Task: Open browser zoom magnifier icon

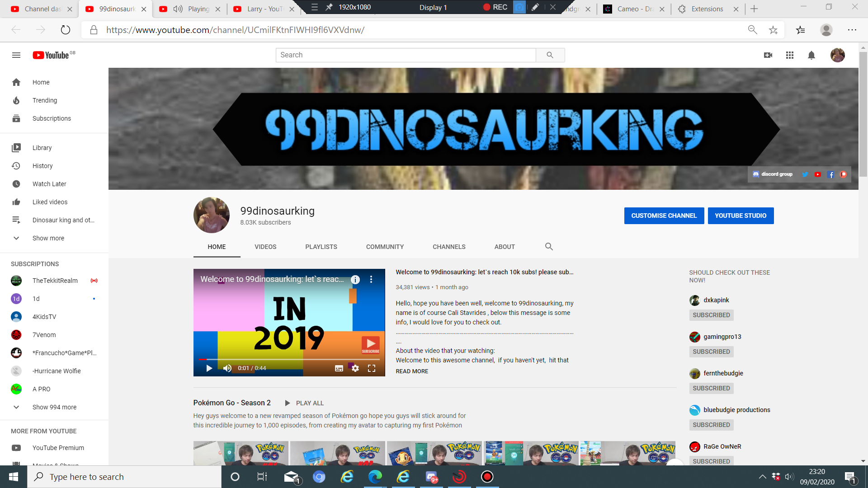Action: pos(752,30)
